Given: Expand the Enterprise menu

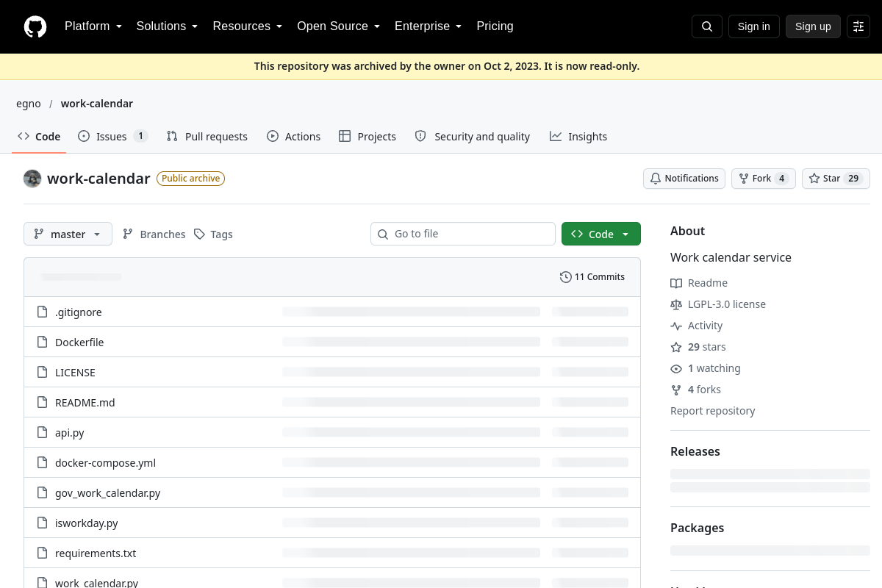Looking at the screenshot, I should (x=429, y=26).
